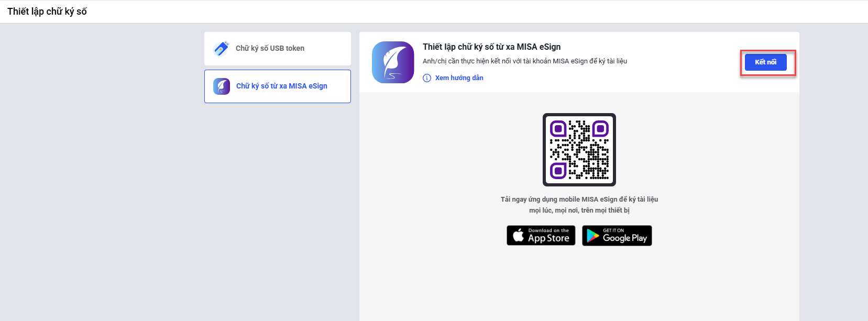The image size is (868, 321).
Task: Select Chữ ký số từ xa MISA eSign tab
Action: (281, 86)
